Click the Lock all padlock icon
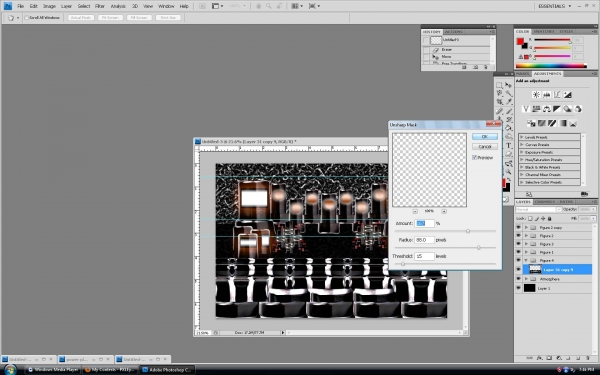The image size is (600, 375). [549, 218]
